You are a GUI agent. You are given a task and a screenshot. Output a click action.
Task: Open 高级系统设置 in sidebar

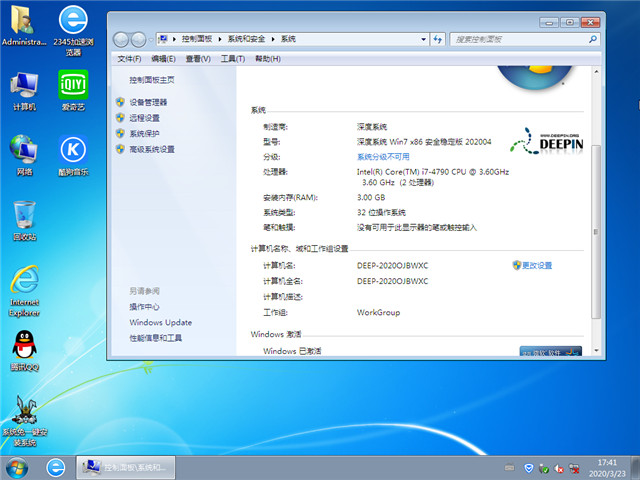[152, 149]
